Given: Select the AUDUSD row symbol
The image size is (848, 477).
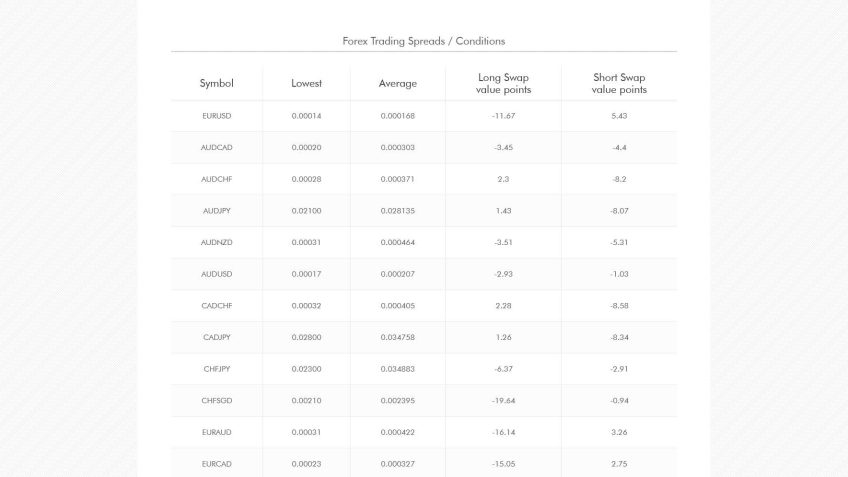Looking at the screenshot, I should 216,274.
